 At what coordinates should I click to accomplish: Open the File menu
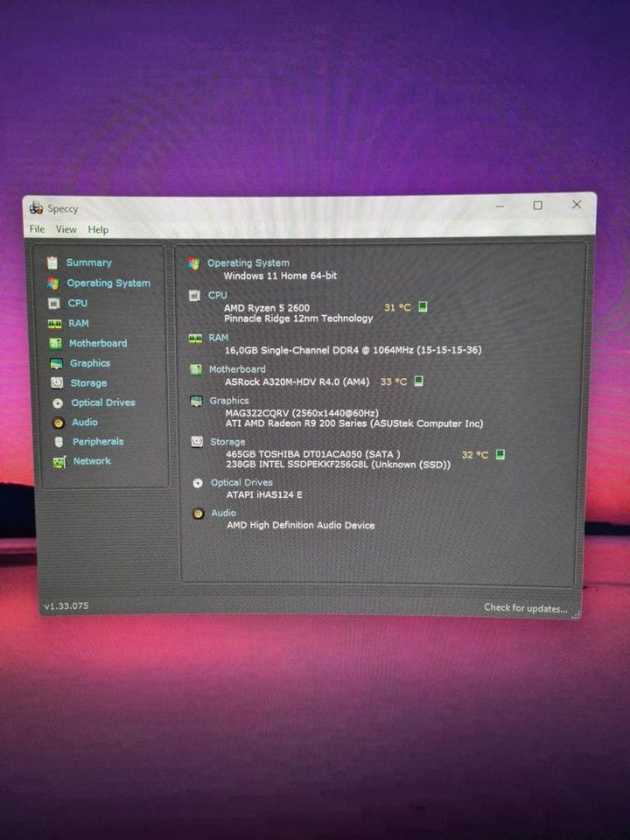(x=37, y=228)
